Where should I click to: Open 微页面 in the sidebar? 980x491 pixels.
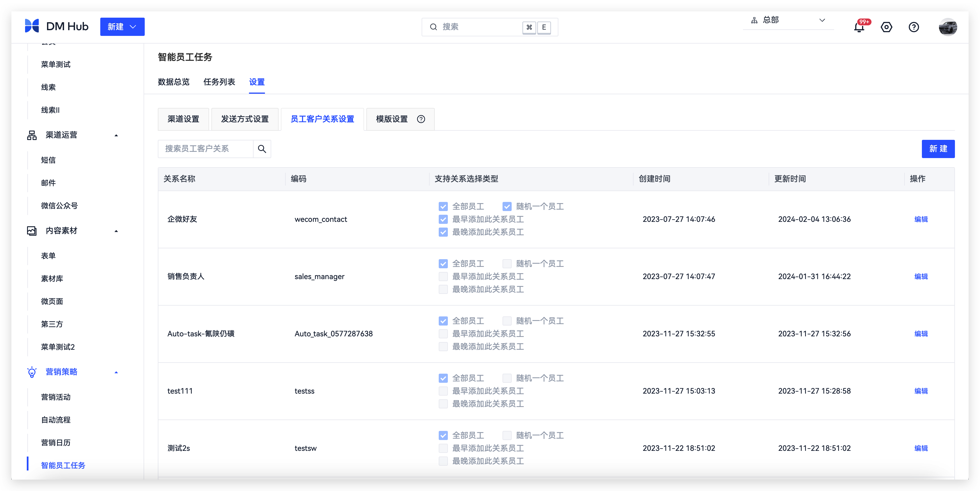(x=52, y=302)
